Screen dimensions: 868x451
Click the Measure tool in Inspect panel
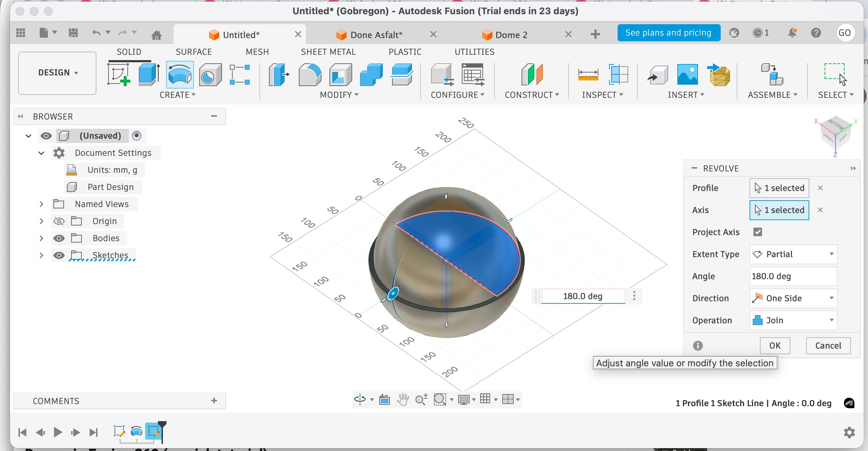[x=589, y=75]
